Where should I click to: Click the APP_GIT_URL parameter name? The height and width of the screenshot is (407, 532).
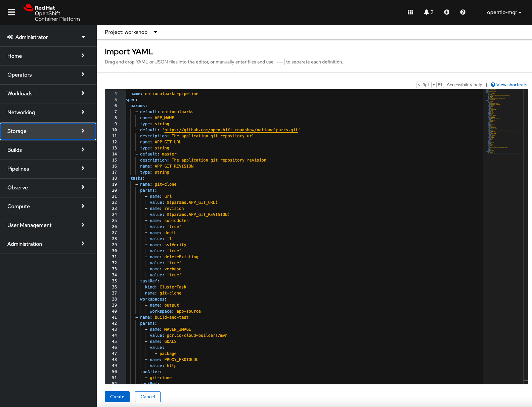tap(168, 142)
